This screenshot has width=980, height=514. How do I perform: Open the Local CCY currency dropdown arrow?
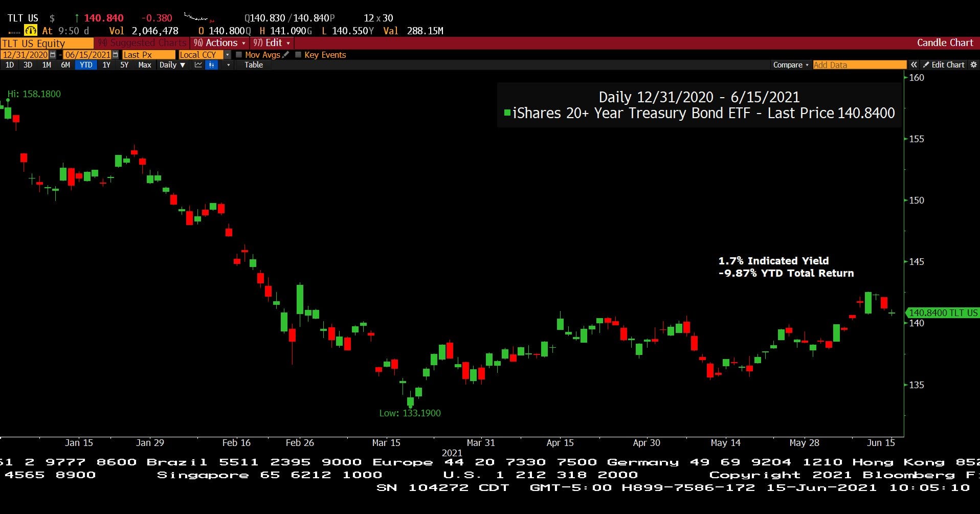pos(228,55)
